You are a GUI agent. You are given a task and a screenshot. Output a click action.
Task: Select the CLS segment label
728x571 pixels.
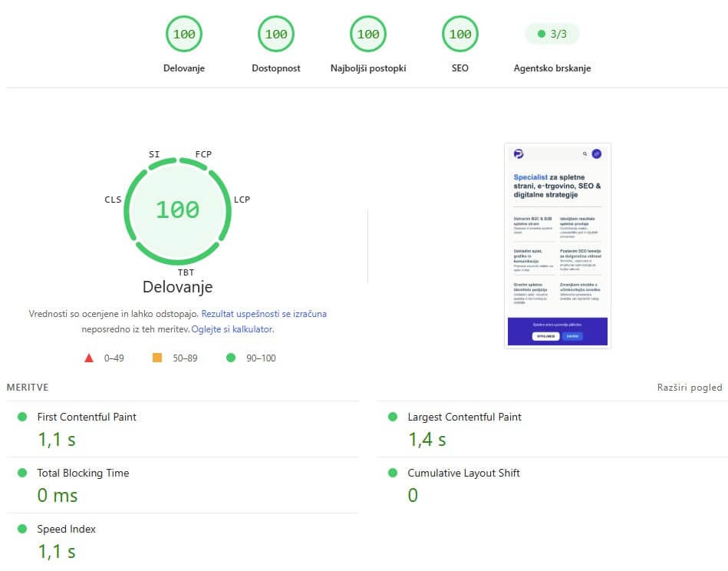[113, 200]
